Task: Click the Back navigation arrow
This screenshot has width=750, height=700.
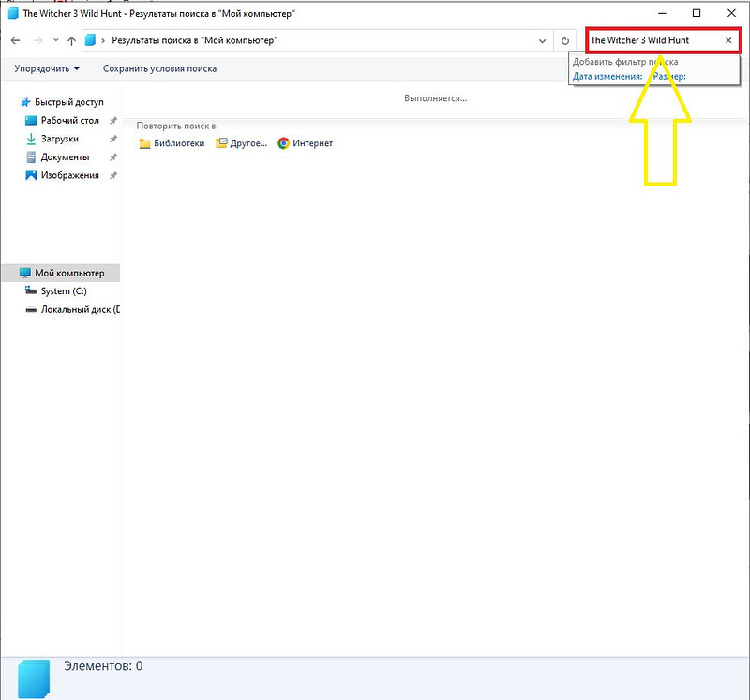Action: point(15,41)
